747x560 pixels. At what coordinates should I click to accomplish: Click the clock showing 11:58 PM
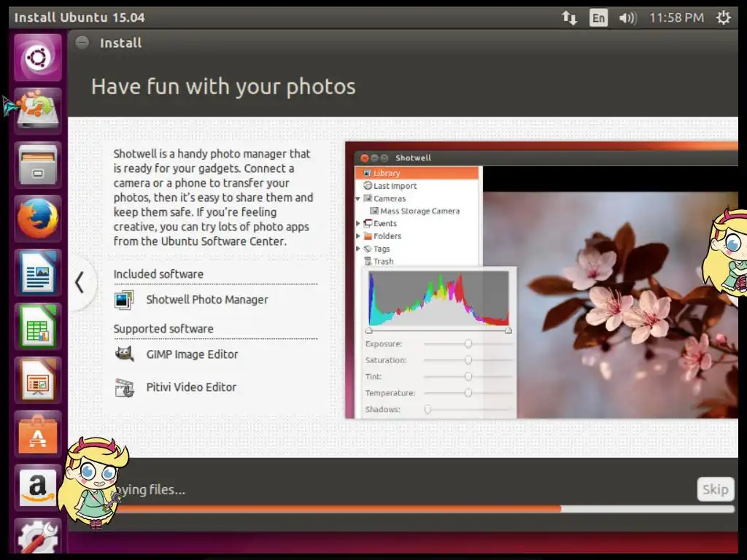click(x=676, y=18)
